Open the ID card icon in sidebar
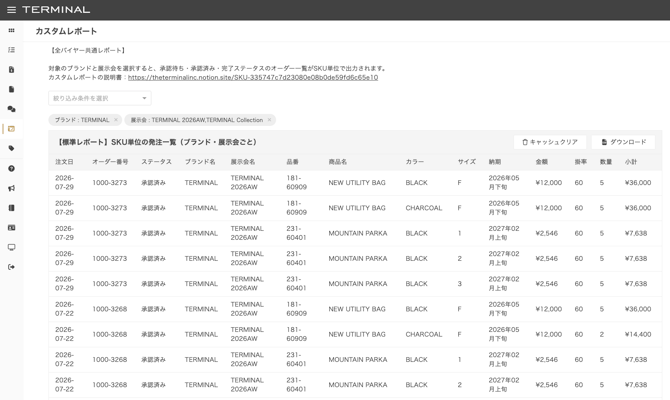This screenshot has width=670, height=400. click(x=12, y=227)
